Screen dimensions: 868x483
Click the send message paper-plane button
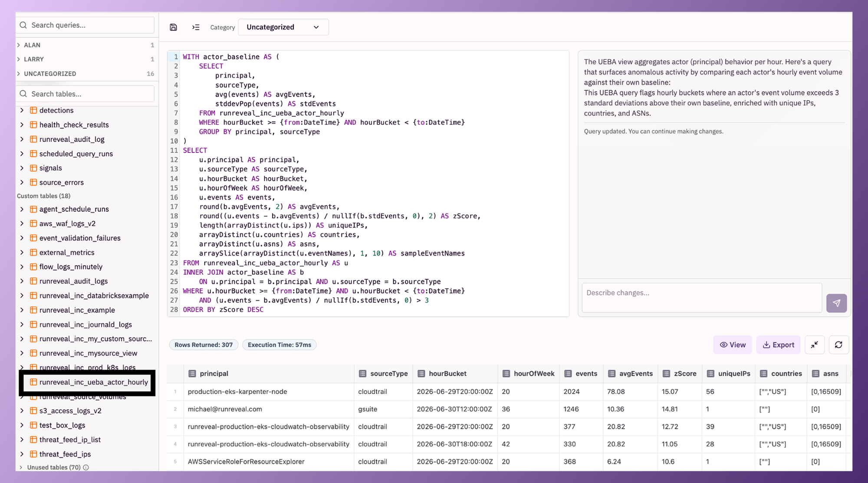click(836, 303)
